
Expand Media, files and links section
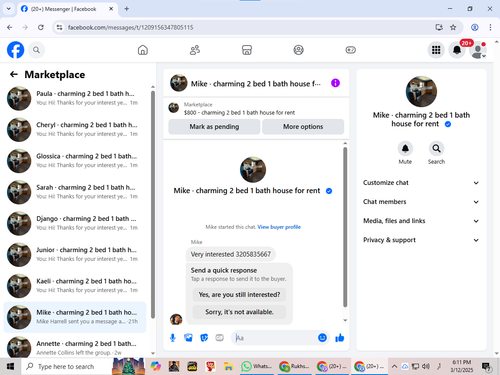pos(421,221)
